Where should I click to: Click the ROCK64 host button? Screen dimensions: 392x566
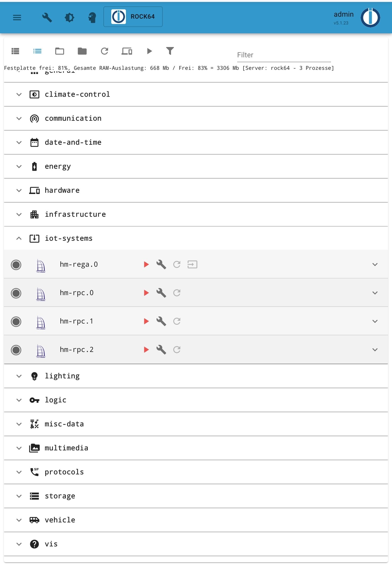(133, 17)
